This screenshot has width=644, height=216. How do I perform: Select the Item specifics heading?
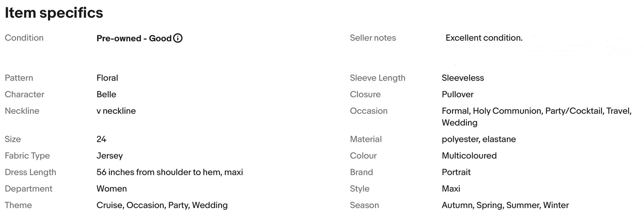54,13
